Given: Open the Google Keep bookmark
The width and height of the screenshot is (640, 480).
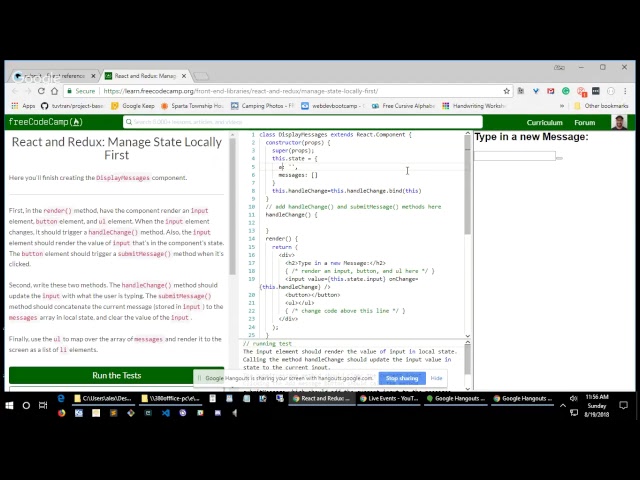Looking at the screenshot, I should pyautogui.click(x=133, y=106).
